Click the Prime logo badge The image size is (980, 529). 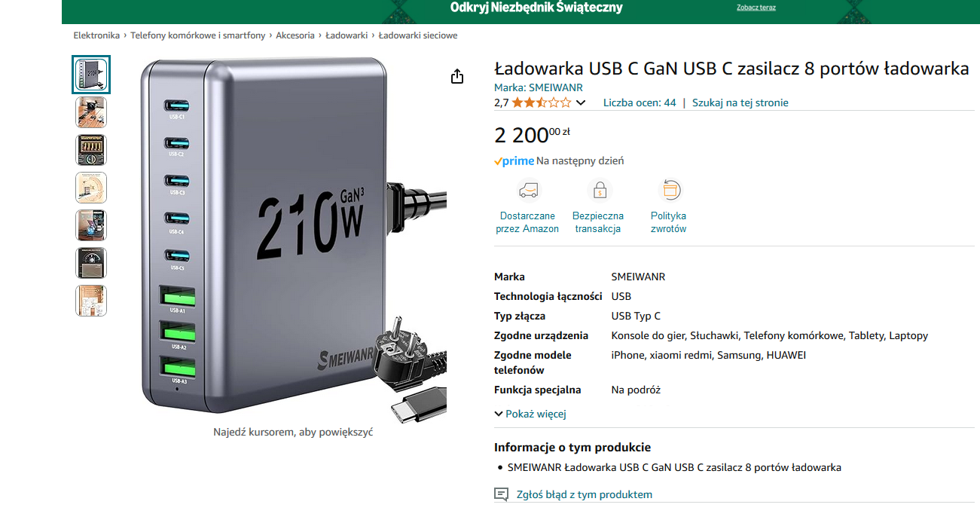coord(514,161)
